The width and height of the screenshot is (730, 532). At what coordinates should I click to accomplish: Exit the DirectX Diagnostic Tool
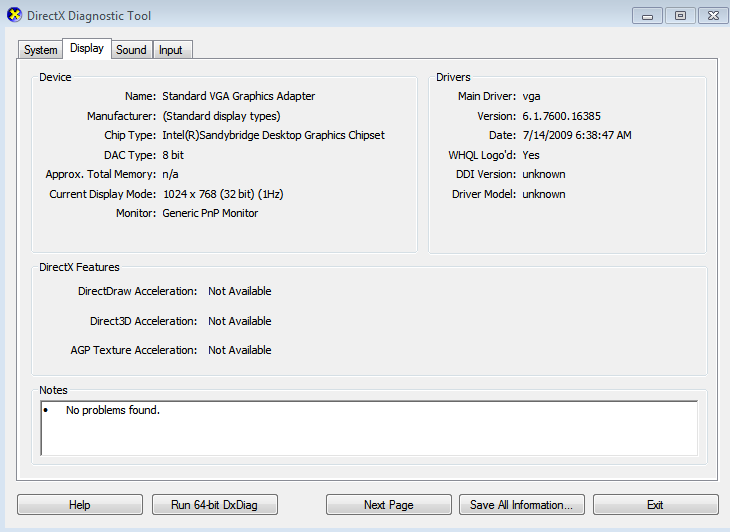656,505
